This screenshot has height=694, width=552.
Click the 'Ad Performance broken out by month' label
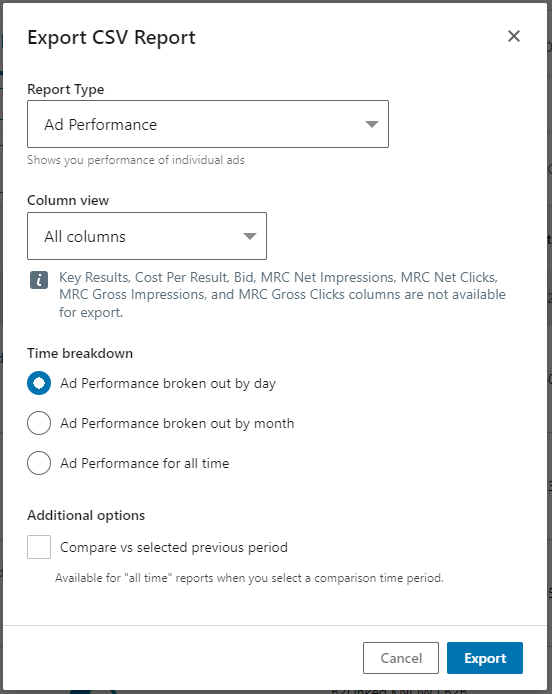pyautogui.click(x=177, y=424)
